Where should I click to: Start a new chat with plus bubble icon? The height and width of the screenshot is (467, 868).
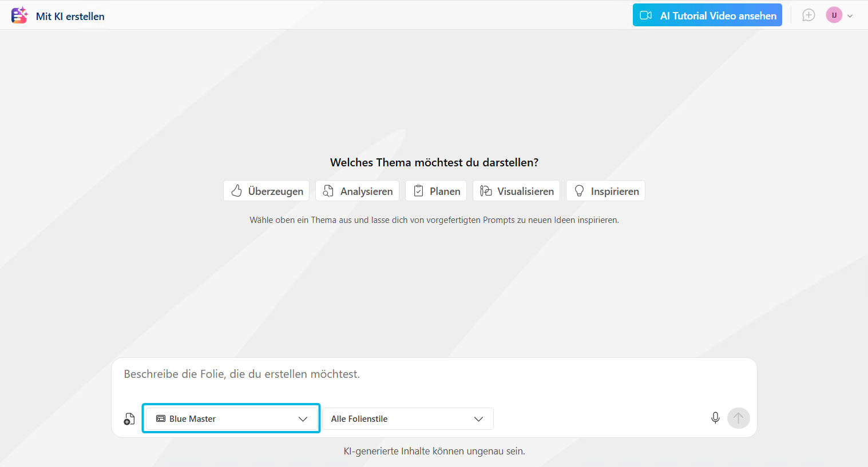point(808,15)
